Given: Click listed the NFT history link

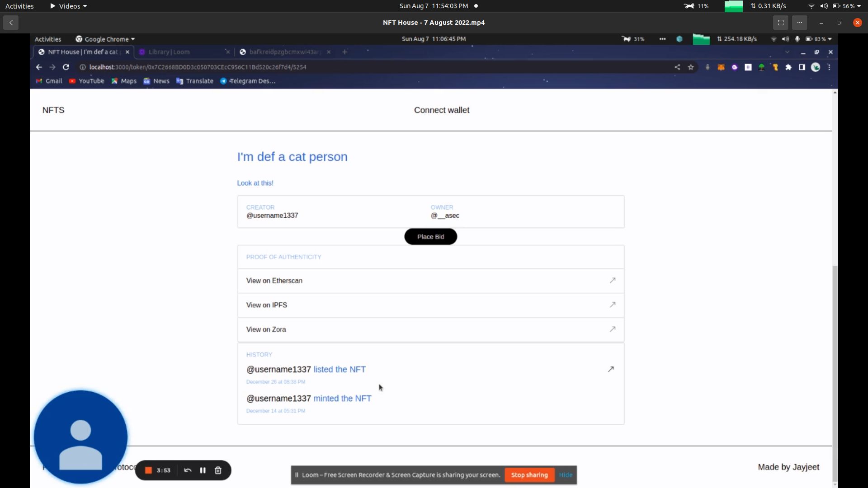Looking at the screenshot, I should click(339, 370).
